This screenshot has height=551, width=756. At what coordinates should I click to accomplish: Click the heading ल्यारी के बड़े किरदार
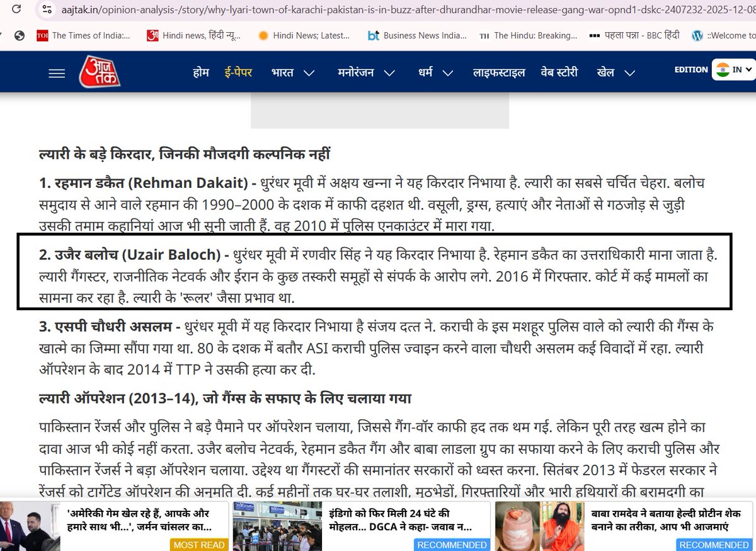point(184,153)
